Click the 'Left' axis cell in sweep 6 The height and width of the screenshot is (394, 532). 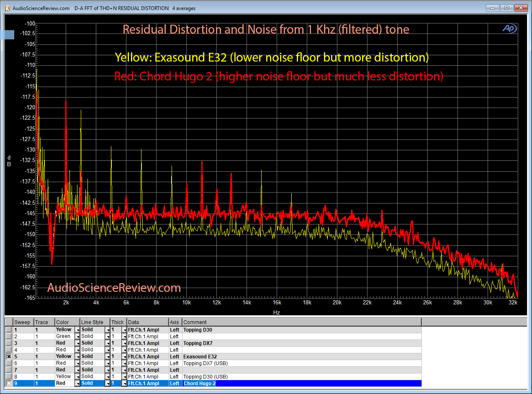pyautogui.click(x=175, y=363)
